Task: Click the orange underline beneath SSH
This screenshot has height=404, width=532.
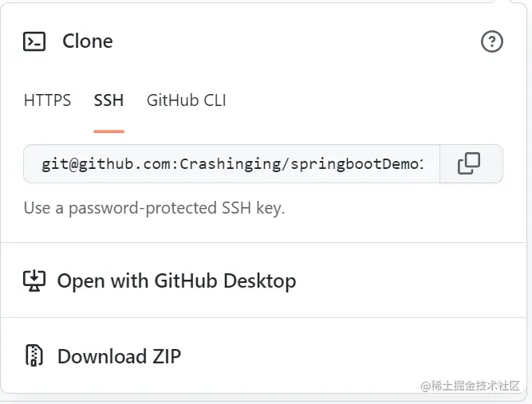Action: tap(108, 131)
